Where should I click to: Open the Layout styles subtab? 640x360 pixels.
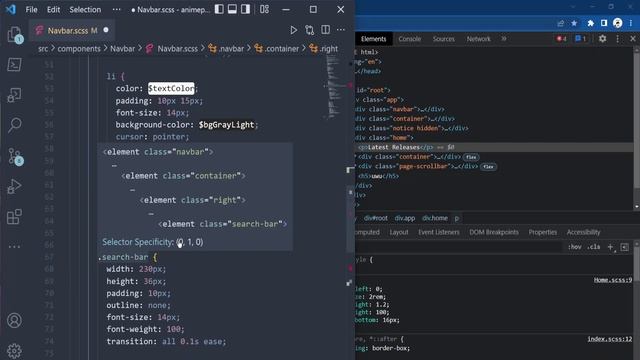coord(399,232)
